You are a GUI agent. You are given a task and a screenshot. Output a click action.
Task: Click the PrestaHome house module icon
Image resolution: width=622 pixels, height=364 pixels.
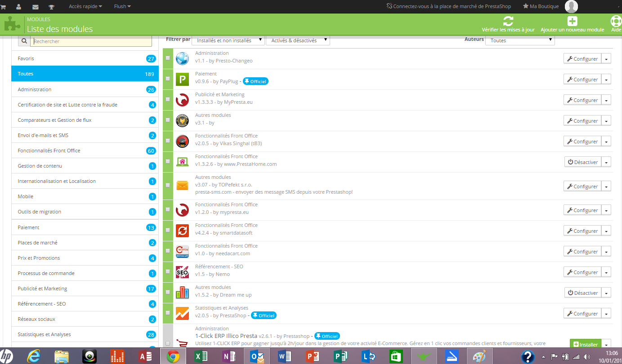tap(182, 162)
